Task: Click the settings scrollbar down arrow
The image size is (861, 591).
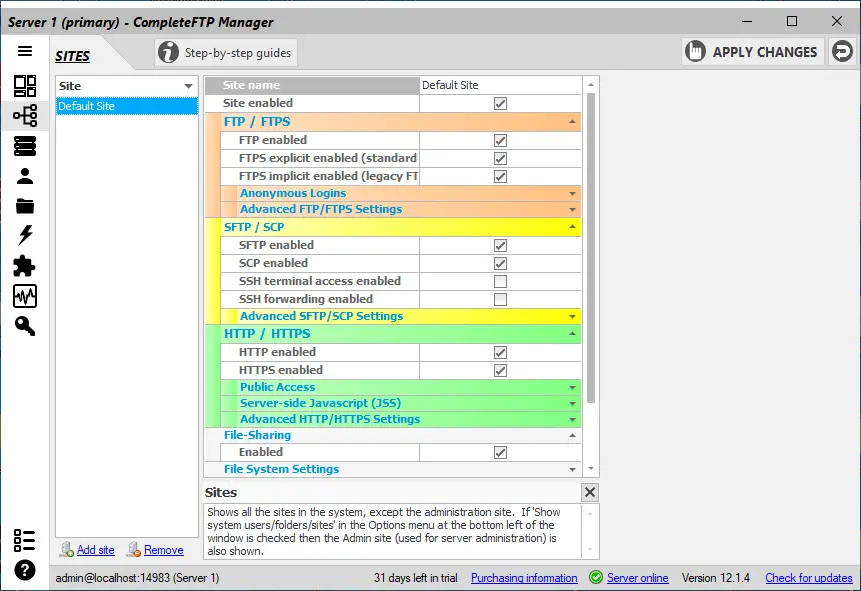Action: point(591,469)
